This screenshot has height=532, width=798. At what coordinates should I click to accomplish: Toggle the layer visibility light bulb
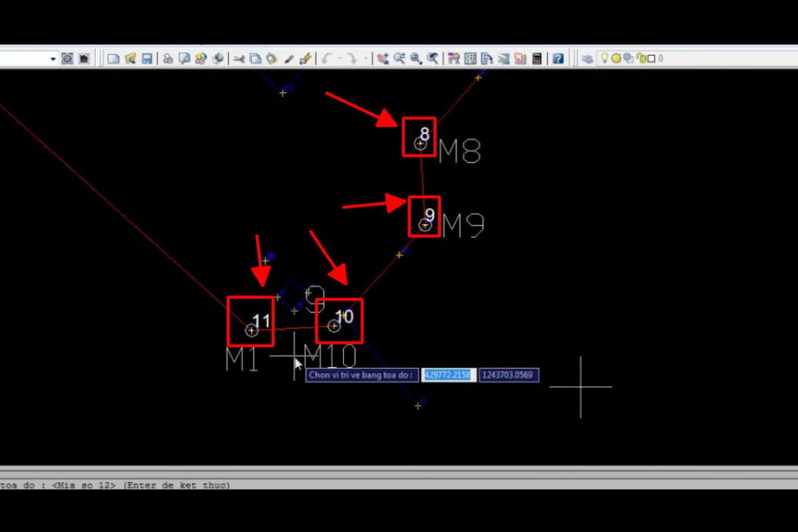tap(604, 58)
